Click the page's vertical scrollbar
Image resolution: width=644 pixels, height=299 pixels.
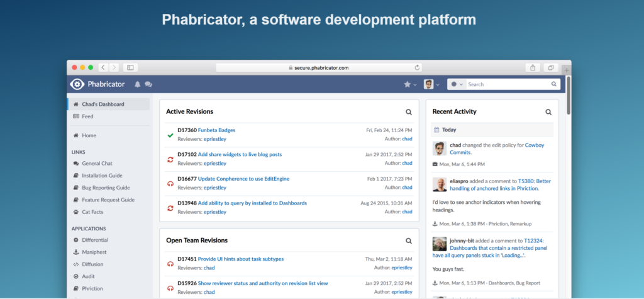[569, 94]
